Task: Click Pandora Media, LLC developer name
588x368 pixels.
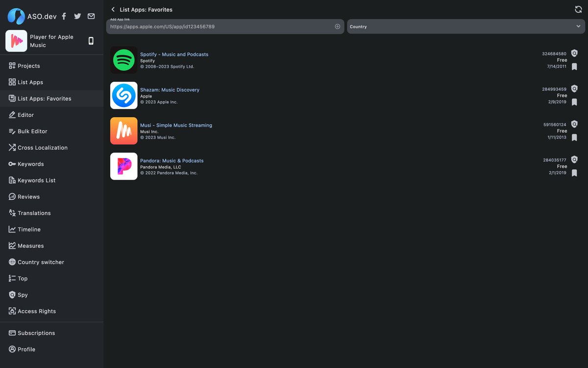Action: pos(160,167)
